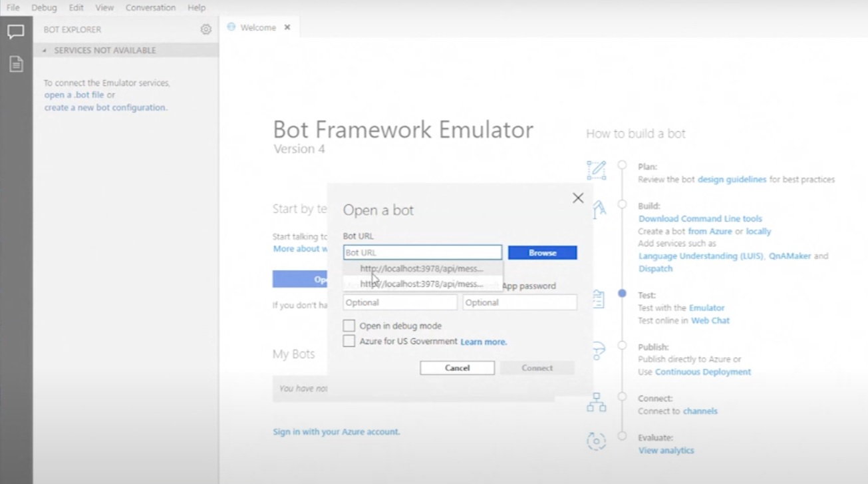The width and height of the screenshot is (868, 484).
Task: Open the design guidelines link
Action: click(732, 179)
